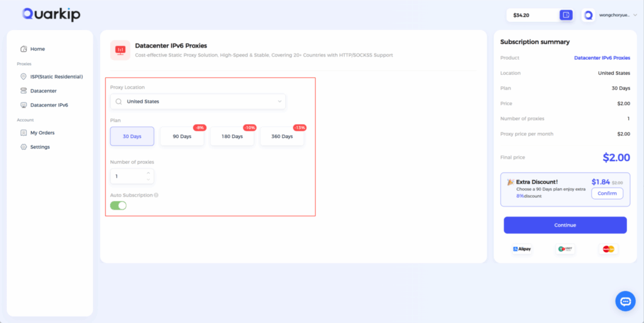Select the 90 Days plan
Image resolution: width=644 pixels, height=323 pixels.
point(182,137)
